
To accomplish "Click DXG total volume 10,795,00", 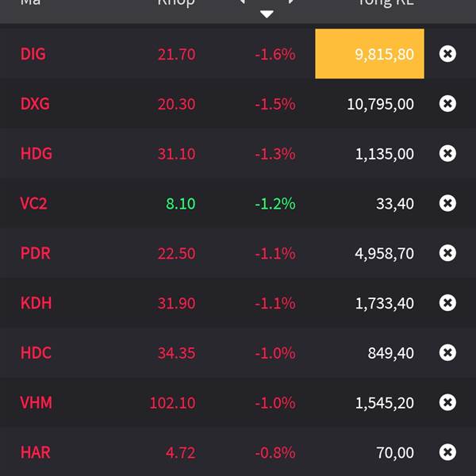I will pyautogui.click(x=380, y=104).
